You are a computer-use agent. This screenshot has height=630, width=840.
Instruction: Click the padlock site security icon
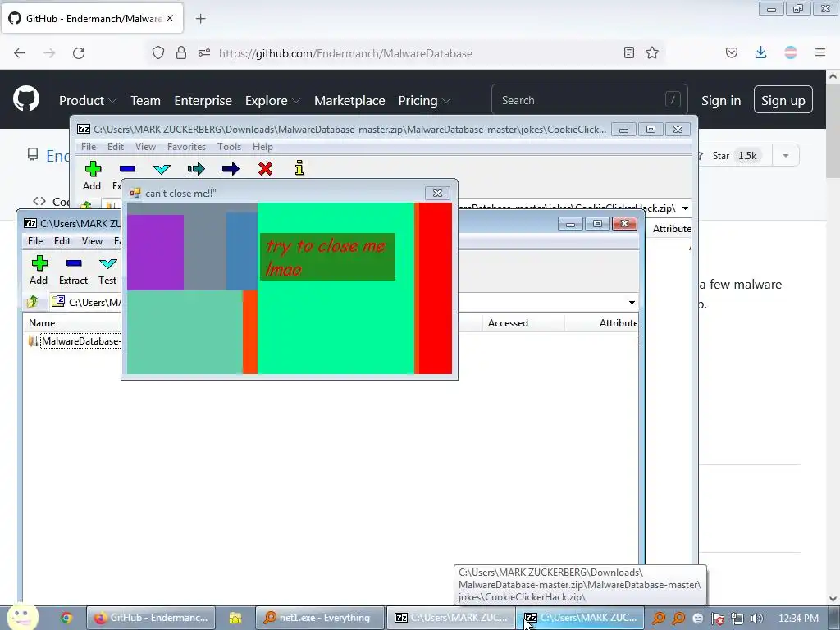(181, 52)
